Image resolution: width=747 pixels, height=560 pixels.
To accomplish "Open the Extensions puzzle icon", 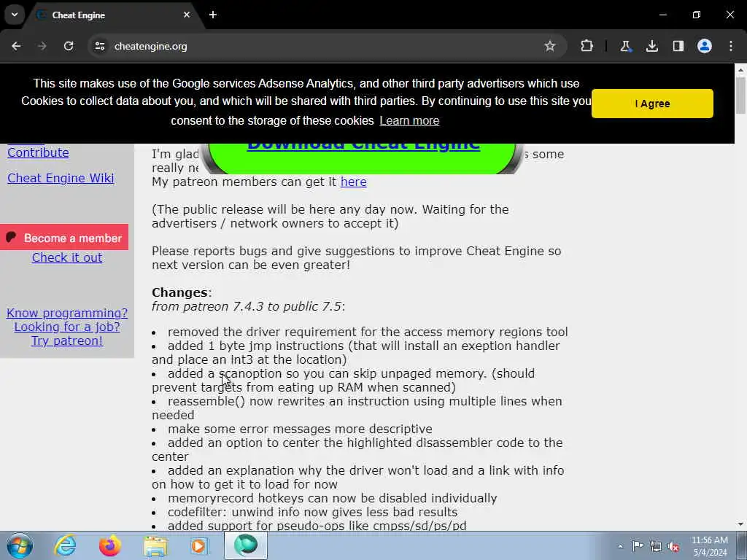I will pos(587,46).
